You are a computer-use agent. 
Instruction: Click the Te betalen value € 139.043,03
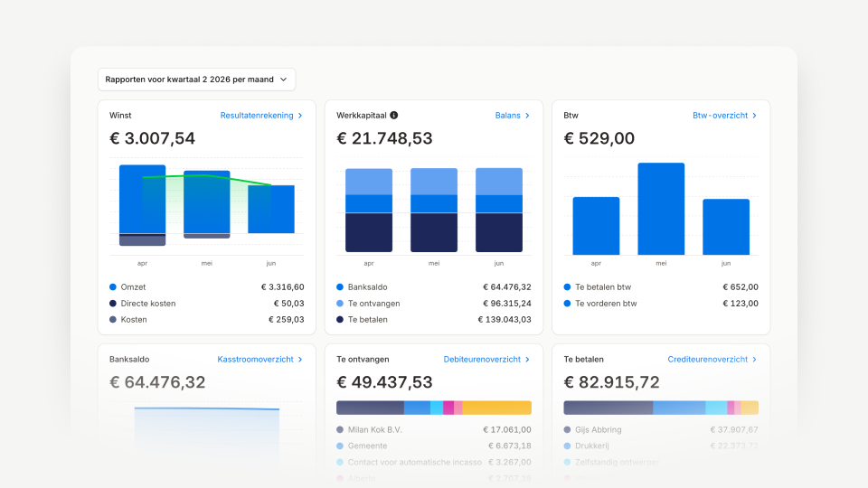click(x=505, y=319)
